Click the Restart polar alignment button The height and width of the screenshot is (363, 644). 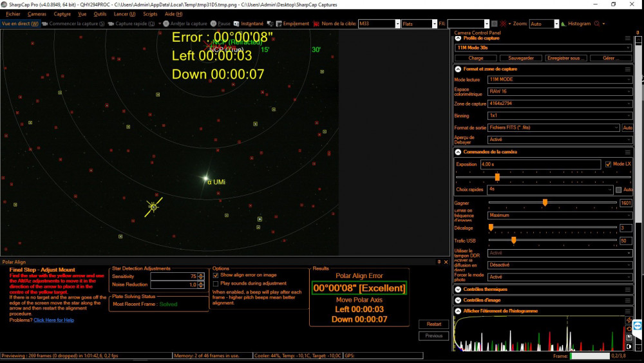tap(433, 324)
